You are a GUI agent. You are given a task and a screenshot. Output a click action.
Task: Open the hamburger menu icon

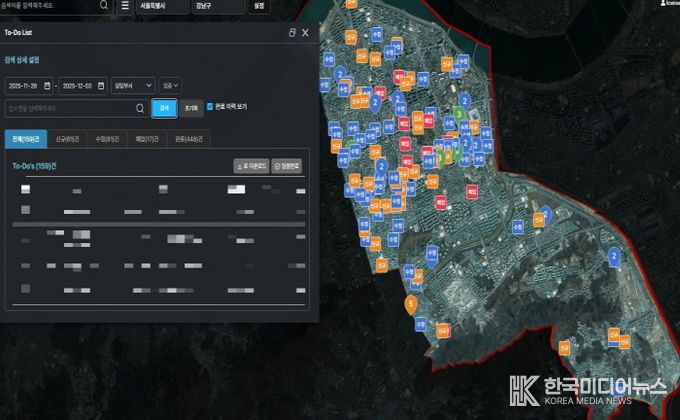click(x=125, y=5)
